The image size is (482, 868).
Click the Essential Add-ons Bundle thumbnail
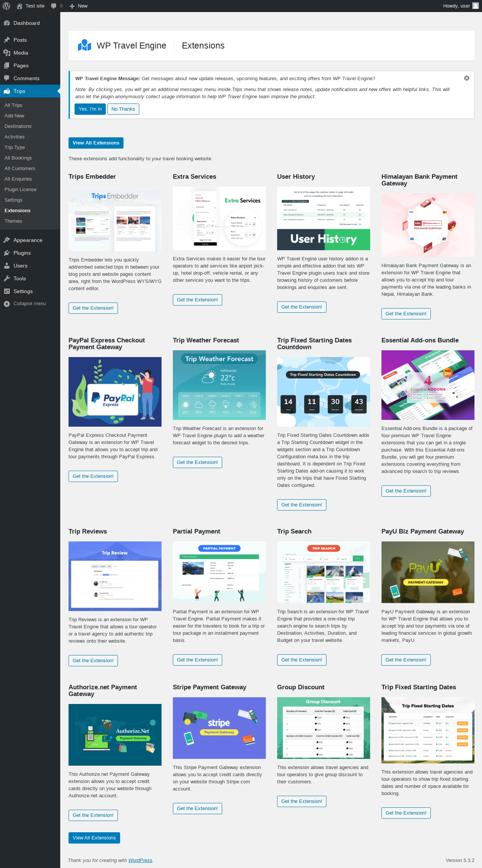428,385
